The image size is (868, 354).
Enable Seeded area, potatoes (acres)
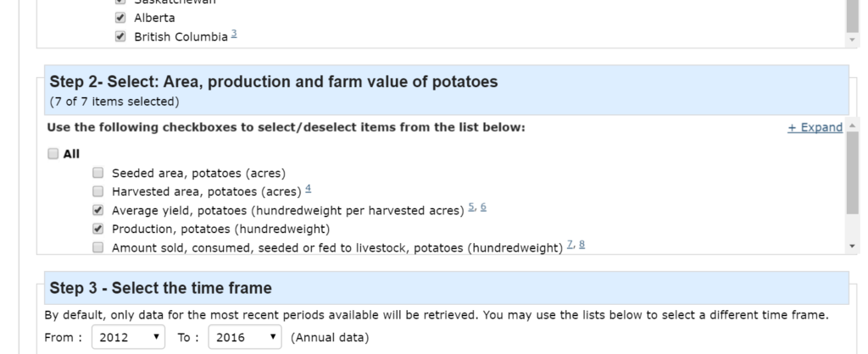click(97, 174)
